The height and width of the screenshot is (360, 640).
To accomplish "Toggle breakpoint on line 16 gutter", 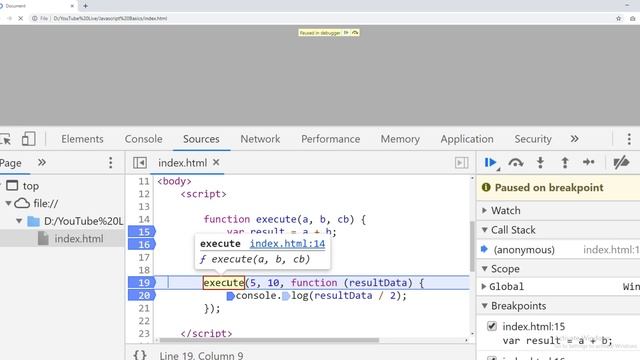I will click(x=141, y=244).
